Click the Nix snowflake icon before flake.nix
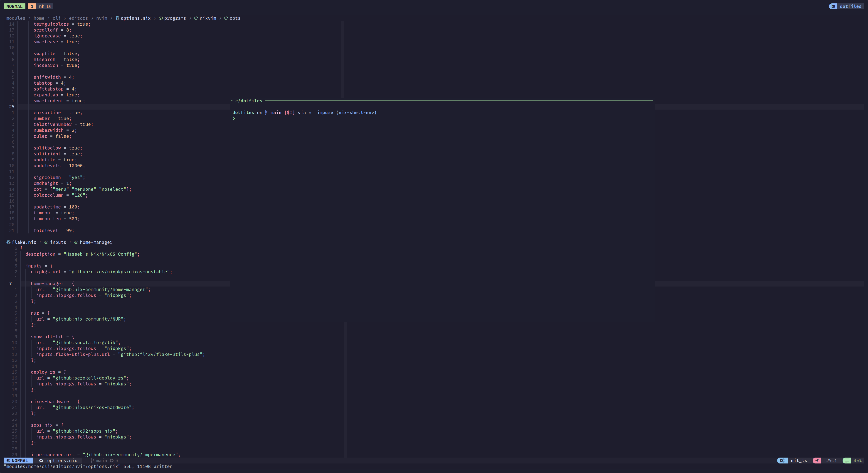The height and width of the screenshot is (473, 868). pos(8,242)
